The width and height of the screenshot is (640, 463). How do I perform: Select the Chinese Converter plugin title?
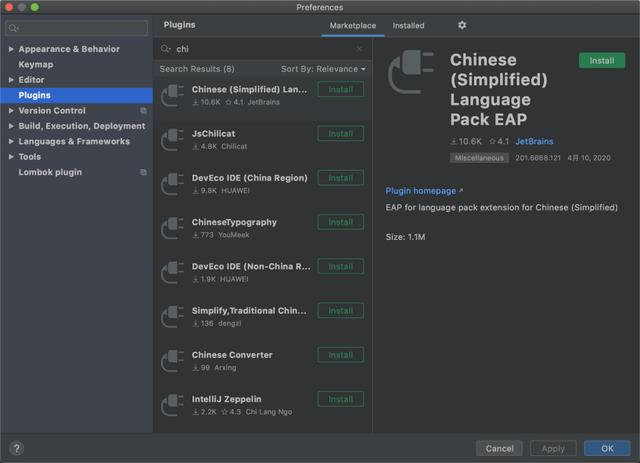coord(232,355)
